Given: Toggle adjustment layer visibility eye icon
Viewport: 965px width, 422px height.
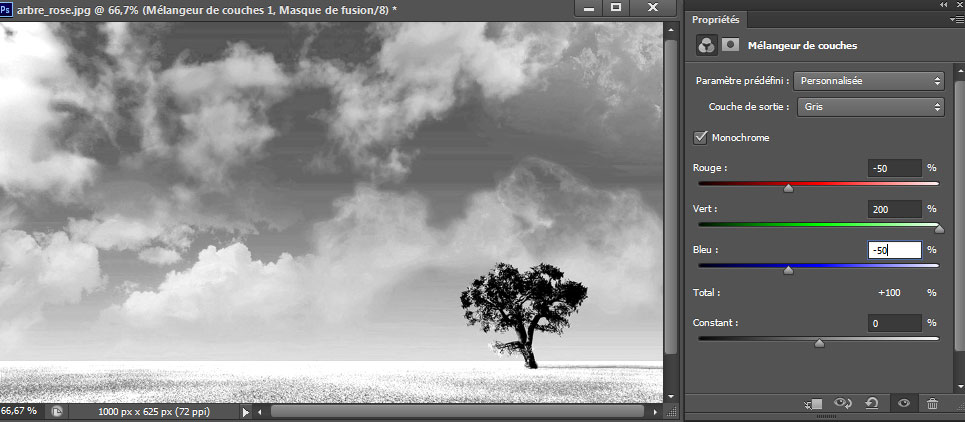Looking at the screenshot, I should click(903, 403).
